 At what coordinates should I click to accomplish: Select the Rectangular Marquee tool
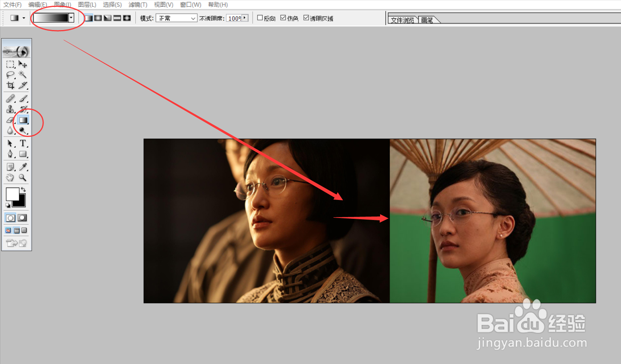(x=10, y=64)
